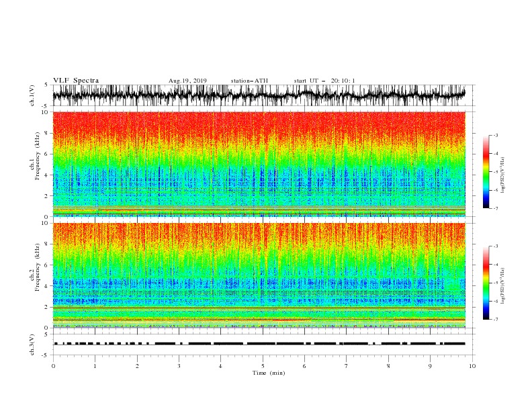Click the 'ch.1(V)' waveform axis label
Viewport: 532px width, 411px height.
[32, 95]
